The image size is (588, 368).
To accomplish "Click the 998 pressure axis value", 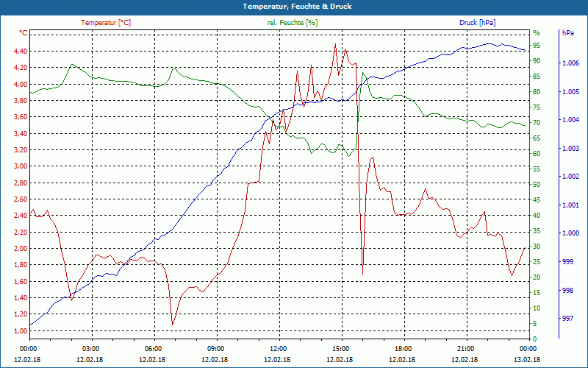I will [567, 290].
